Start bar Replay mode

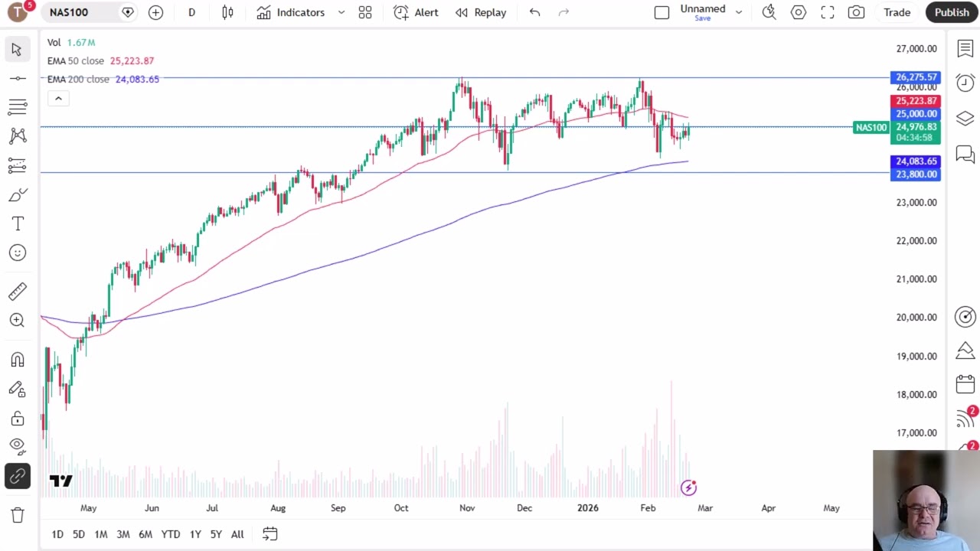(x=481, y=12)
